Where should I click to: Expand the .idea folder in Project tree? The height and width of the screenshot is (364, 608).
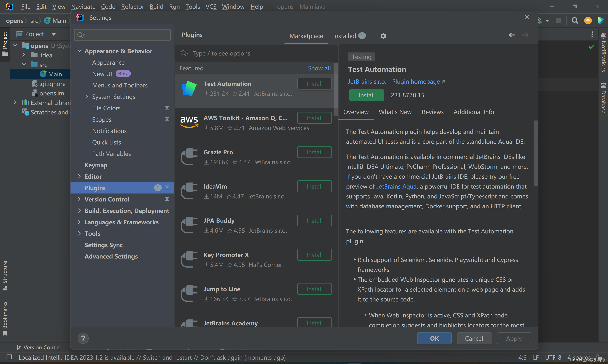coord(24,55)
